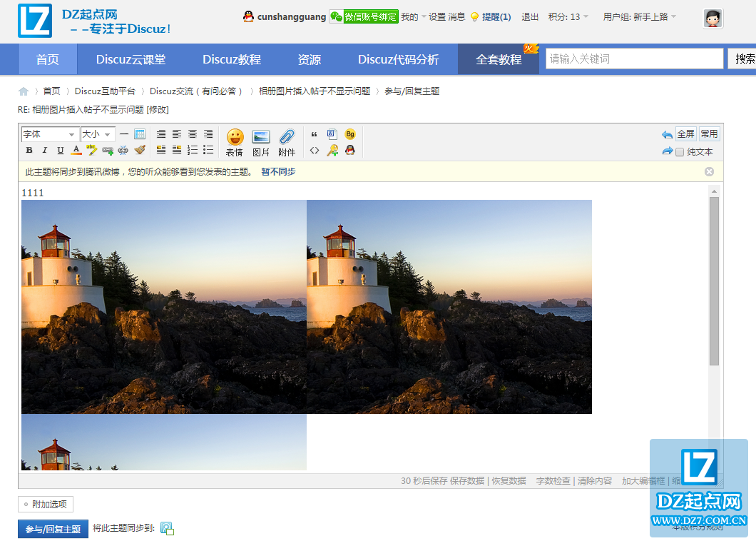
Task: Apply italic formatting
Action: [45, 150]
